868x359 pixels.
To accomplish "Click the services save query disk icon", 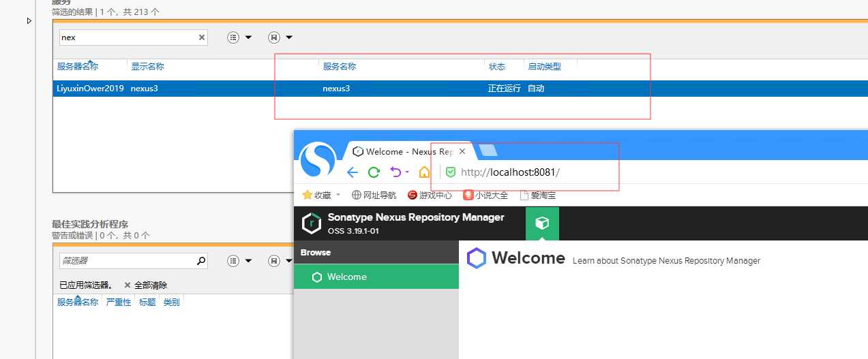I will [274, 37].
